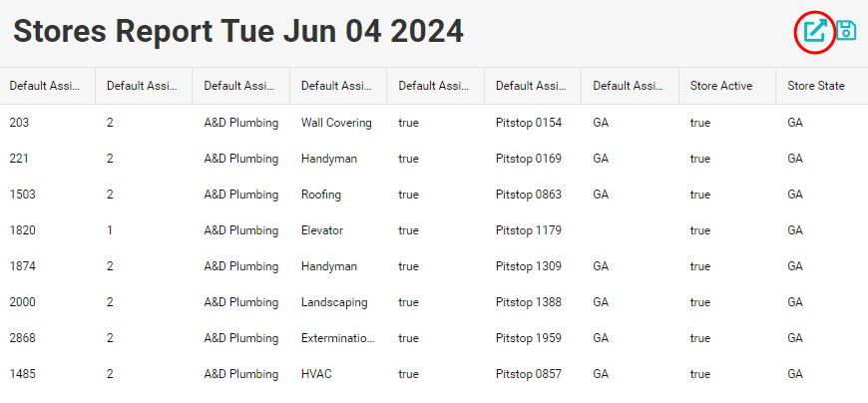Click the Pitstop 1179 cell
Viewport: 868px width, 403px height.
pos(529,230)
